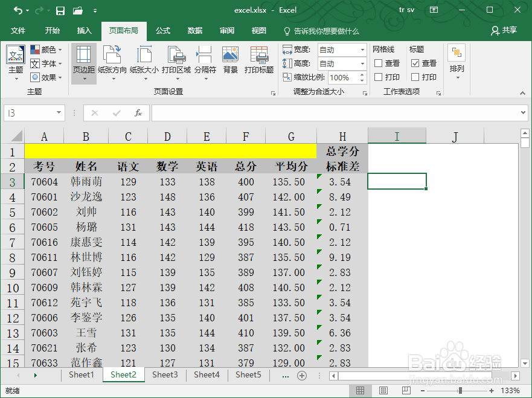This screenshot has height=398, width=532.
Task: Open the Formulas (公式) tab
Action: (163, 31)
